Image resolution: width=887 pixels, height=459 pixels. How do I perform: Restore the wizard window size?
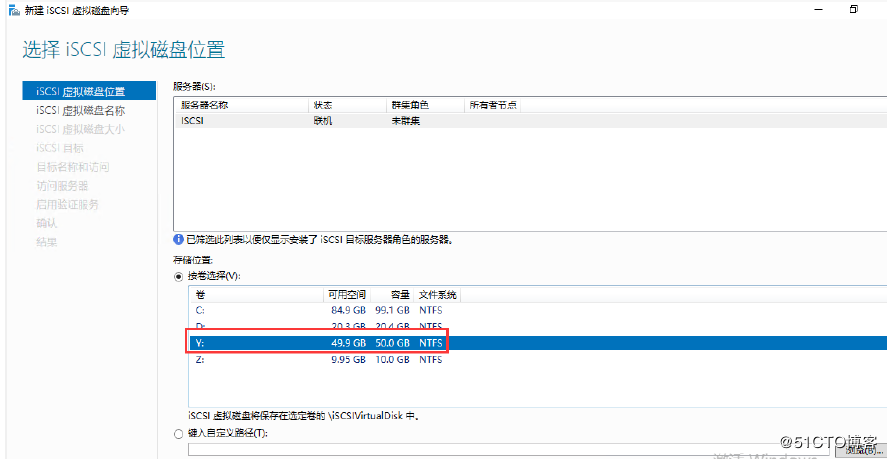click(x=854, y=9)
